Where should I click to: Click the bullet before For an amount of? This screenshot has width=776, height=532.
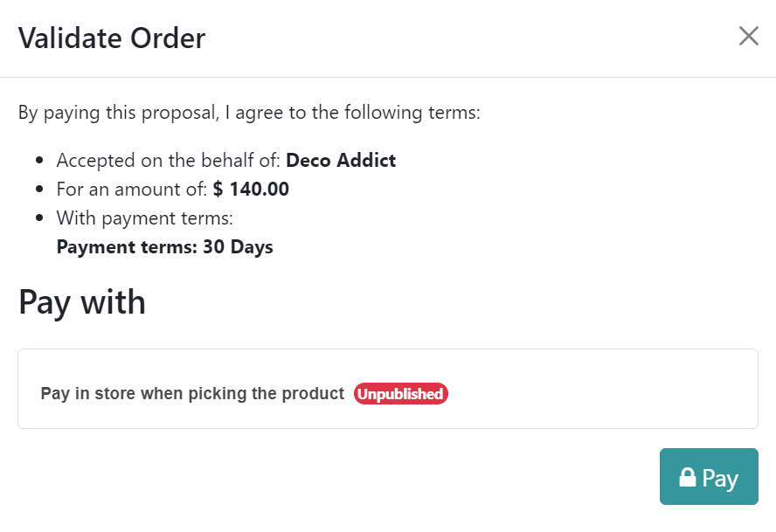[39, 190]
